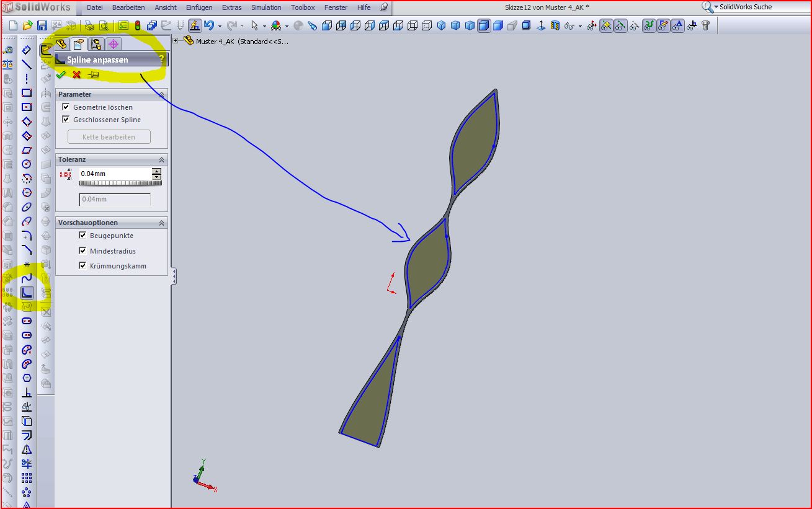
Task: Click the Toleranz slider track
Action: coord(120,183)
